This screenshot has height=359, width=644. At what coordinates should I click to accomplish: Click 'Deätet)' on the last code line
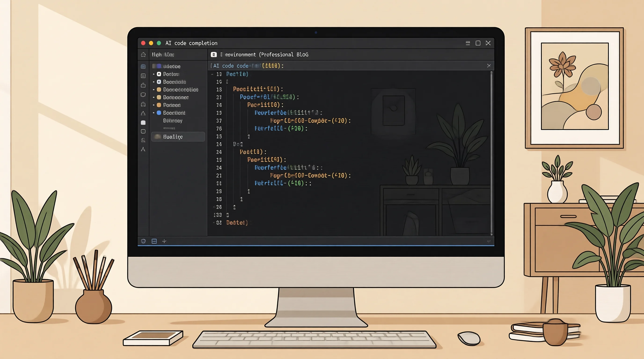tap(237, 223)
